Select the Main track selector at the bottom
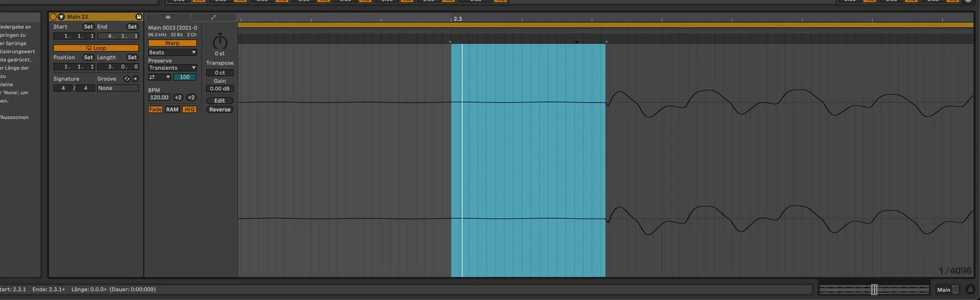Image resolution: width=980 pixels, height=300 pixels. click(x=948, y=290)
